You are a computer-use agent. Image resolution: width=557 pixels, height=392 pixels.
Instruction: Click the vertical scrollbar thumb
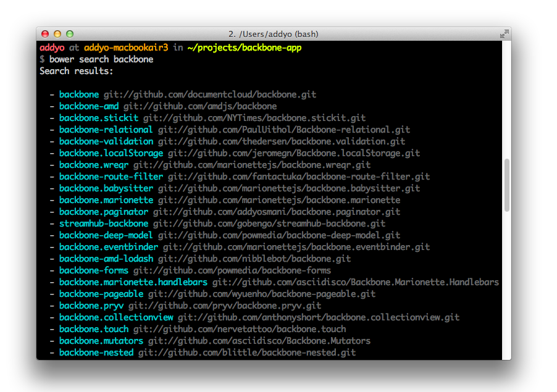pos(507,185)
